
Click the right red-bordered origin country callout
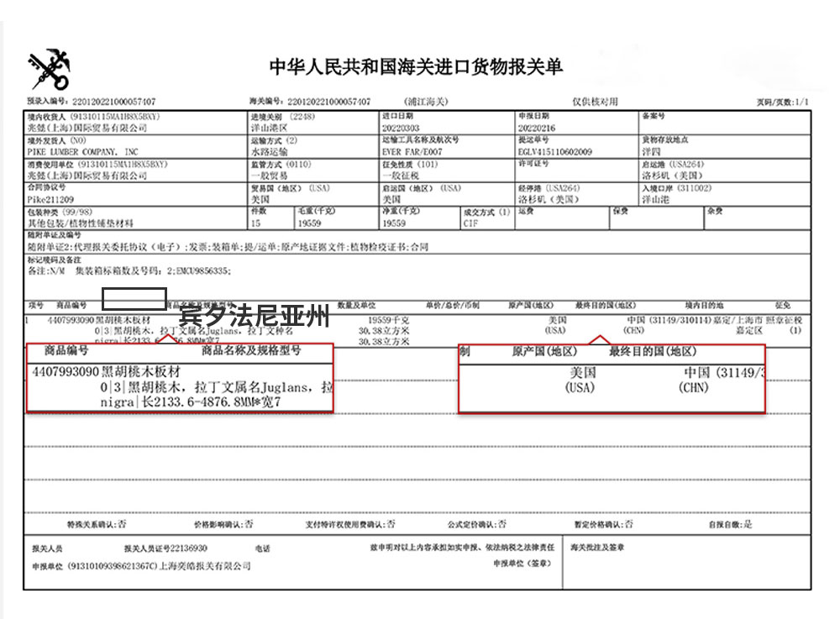click(x=612, y=377)
